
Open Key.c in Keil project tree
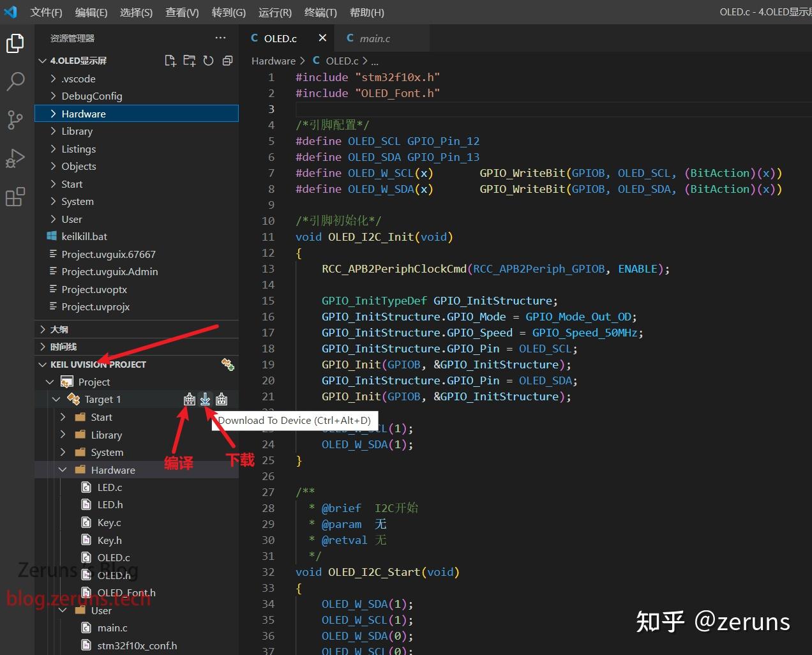[x=137, y=522]
